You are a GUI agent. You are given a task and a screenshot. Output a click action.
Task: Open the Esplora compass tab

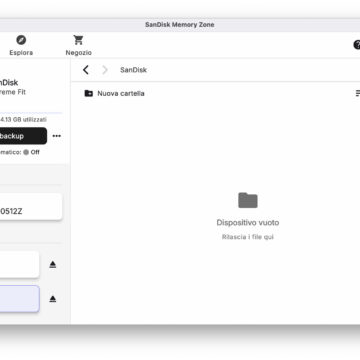[21, 46]
